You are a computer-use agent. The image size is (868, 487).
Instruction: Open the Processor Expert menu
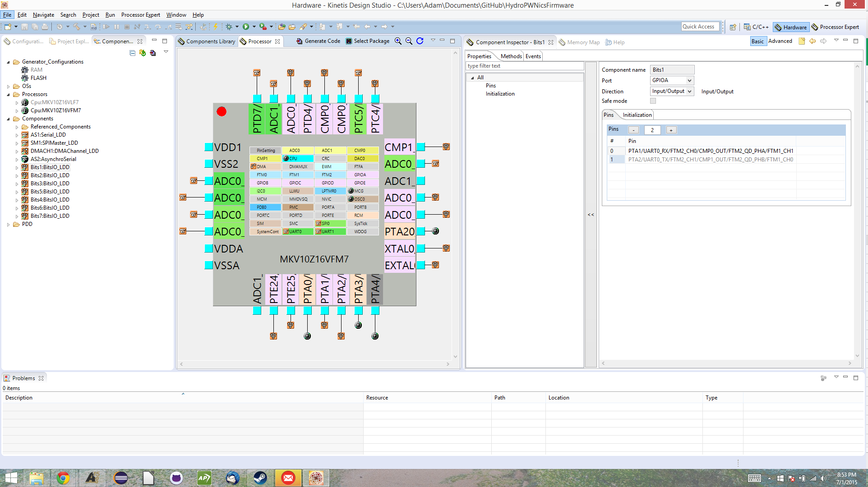click(x=140, y=15)
